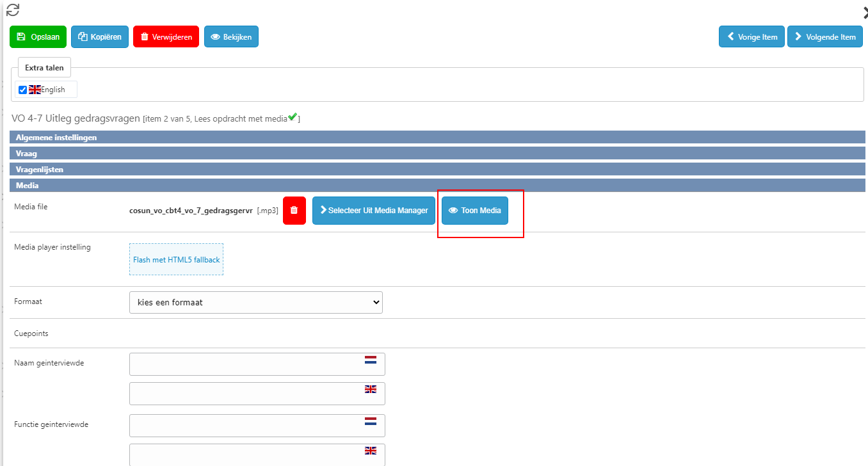Viewport: 868px width, 466px height.
Task: Click Flash met HTML5 fallback link
Action: [x=176, y=260]
